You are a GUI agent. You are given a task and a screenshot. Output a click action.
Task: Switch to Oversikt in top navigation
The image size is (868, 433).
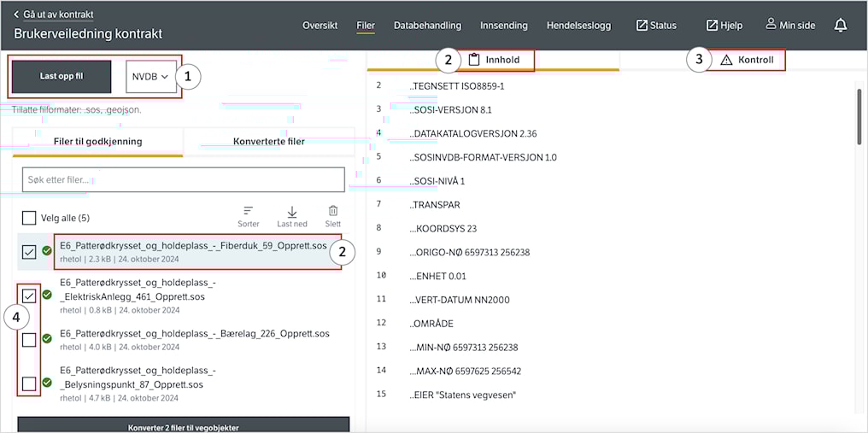click(320, 26)
